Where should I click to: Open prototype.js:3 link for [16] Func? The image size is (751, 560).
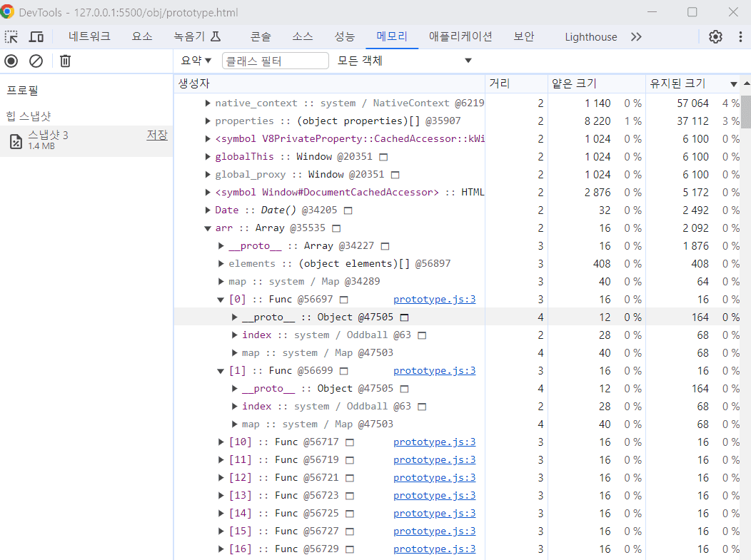click(435, 549)
